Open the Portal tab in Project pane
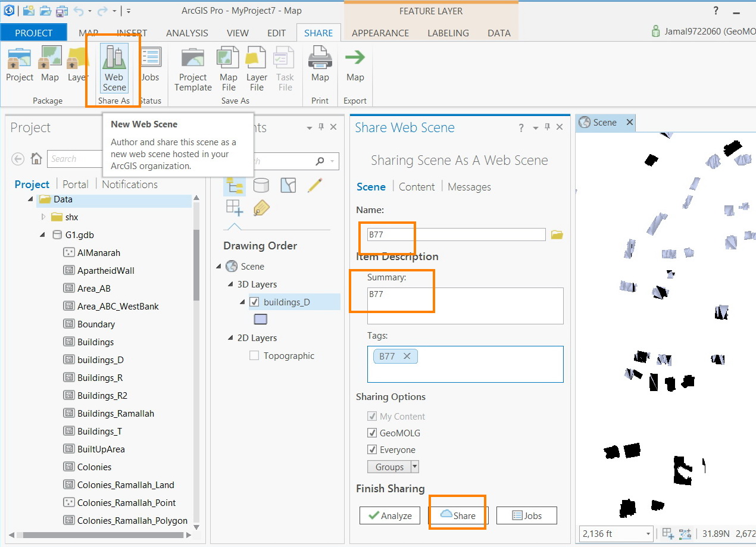Image resolution: width=756 pixels, height=547 pixels. (76, 184)
